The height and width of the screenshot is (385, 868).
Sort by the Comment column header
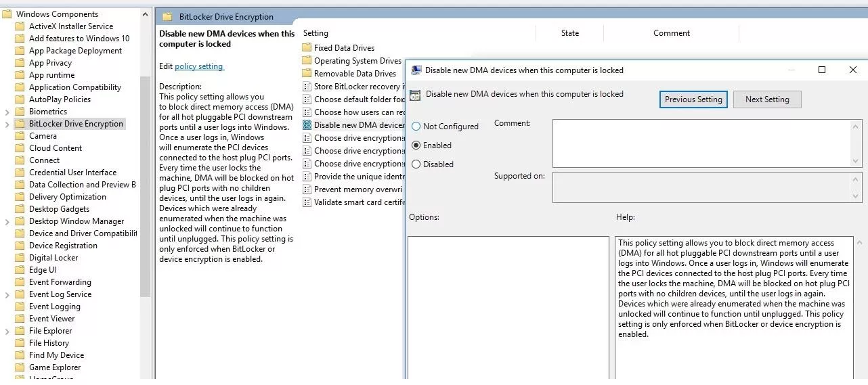[672, 33]
